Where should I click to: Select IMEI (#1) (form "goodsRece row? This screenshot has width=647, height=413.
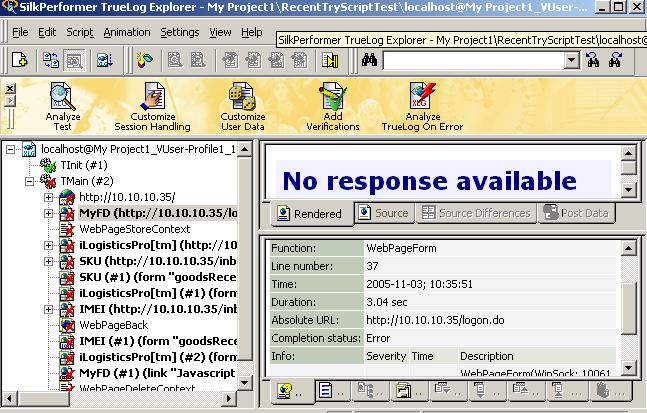[158, 341]
